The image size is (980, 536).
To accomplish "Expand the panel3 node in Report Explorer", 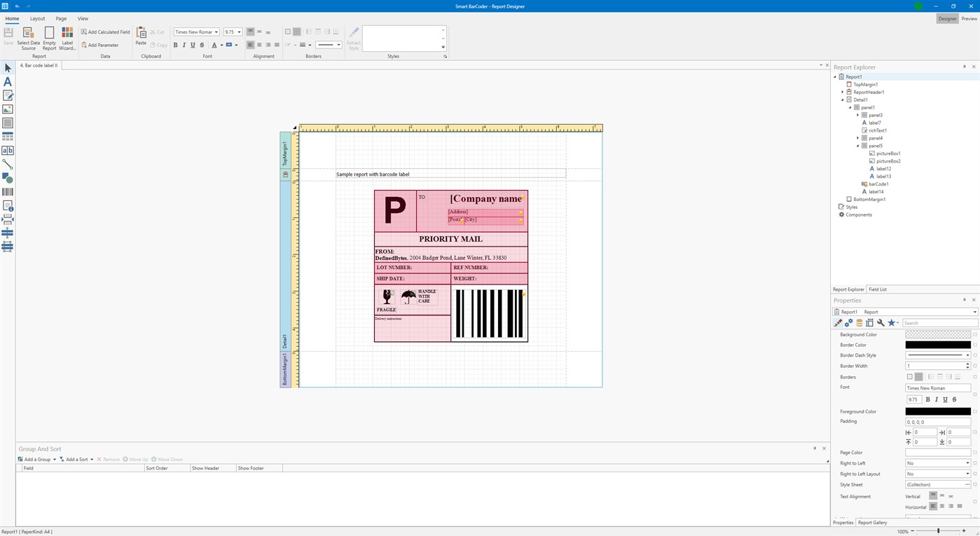I will pos(858,115).
